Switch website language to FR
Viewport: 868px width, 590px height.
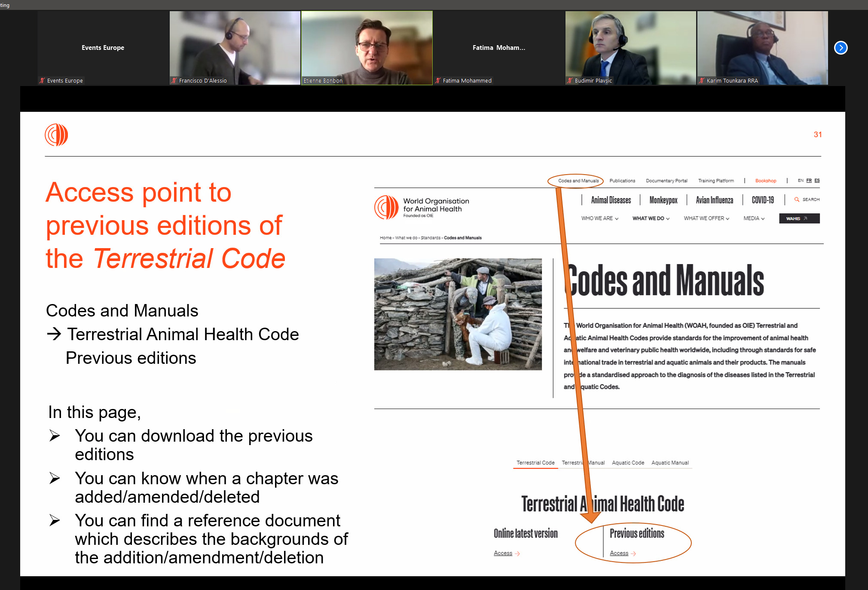pyautogui.click(x=809, y=181)
